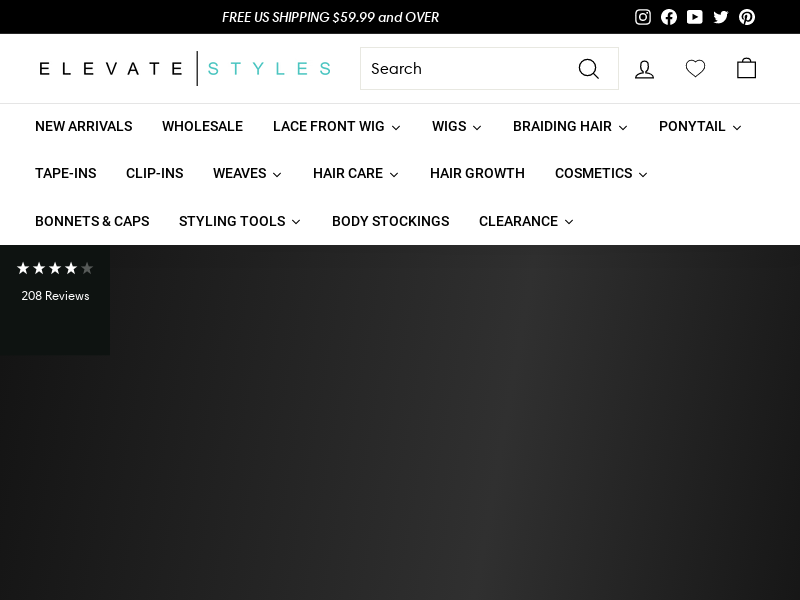
Task: Open Body Stockings category
Action: (391, 221)
